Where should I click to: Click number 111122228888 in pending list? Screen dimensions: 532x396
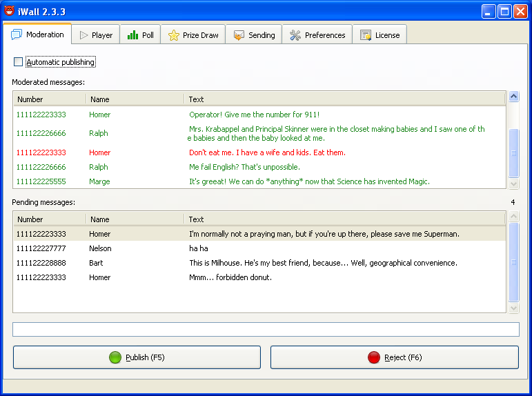click(41, 263)
